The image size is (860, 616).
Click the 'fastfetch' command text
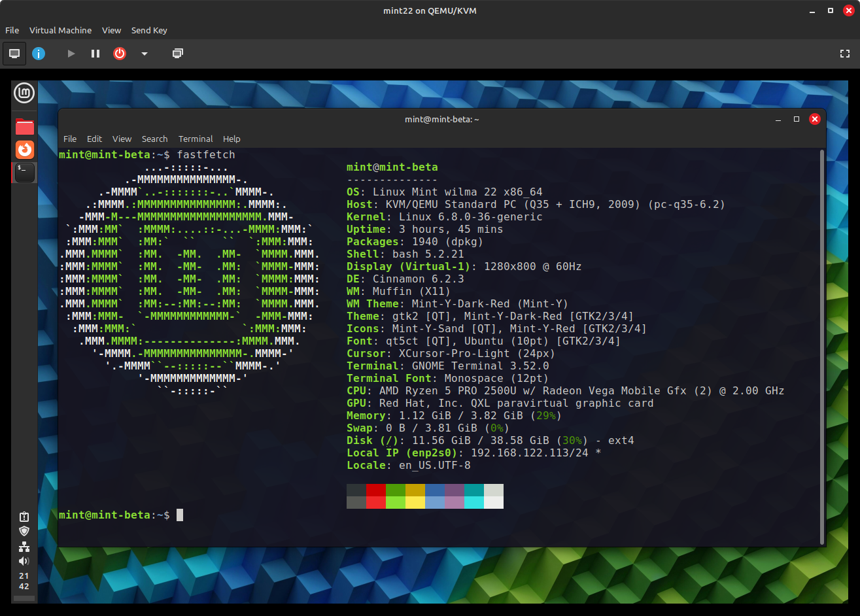(205, 154)
